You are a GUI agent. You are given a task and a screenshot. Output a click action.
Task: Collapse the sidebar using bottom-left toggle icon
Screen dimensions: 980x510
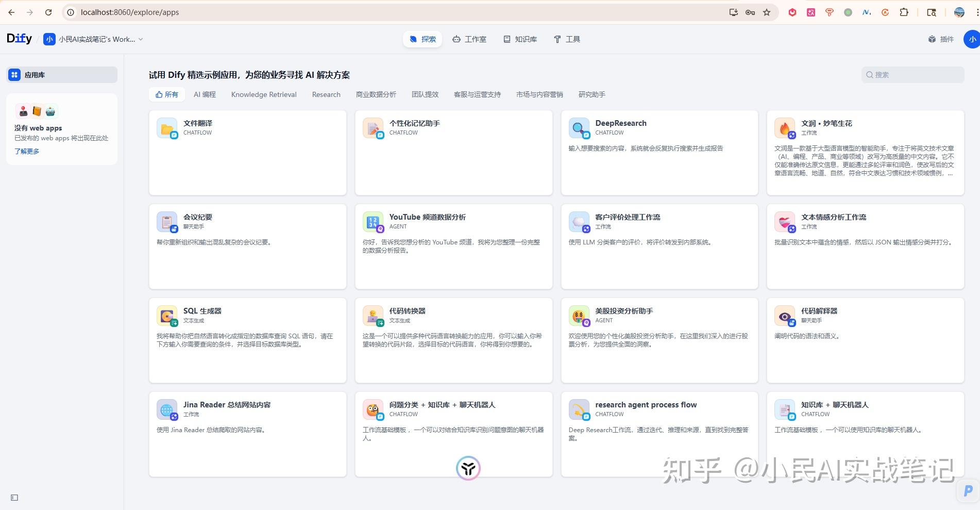coord(14,498)
